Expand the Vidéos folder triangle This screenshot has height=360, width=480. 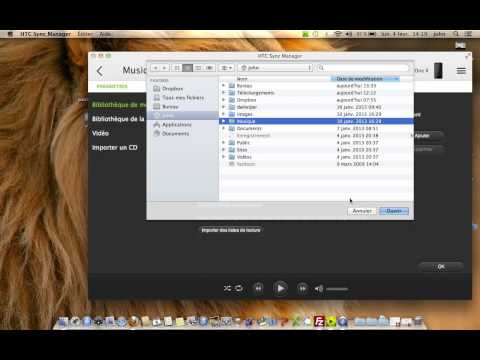pos(224,157)
